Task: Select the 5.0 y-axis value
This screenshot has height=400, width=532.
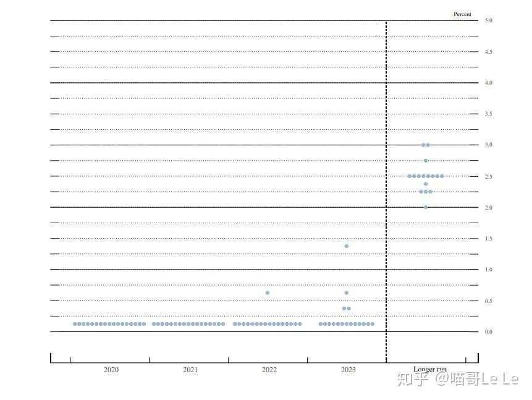Action: (x=488, y=20)
